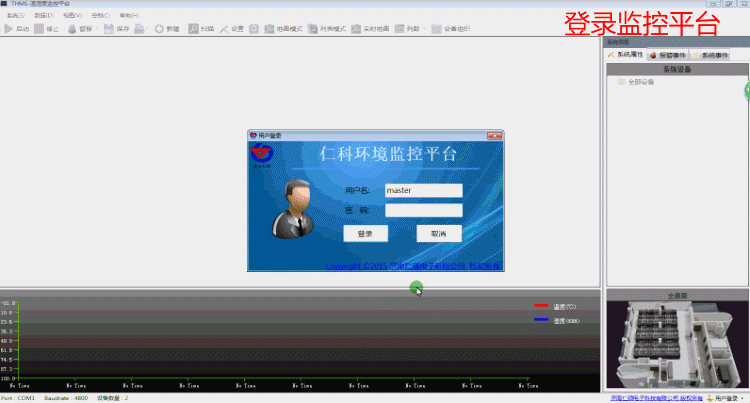Screen dimensions: 750x403
Task: Click the 用户登录 status bar icon
Action: [710, 398]
